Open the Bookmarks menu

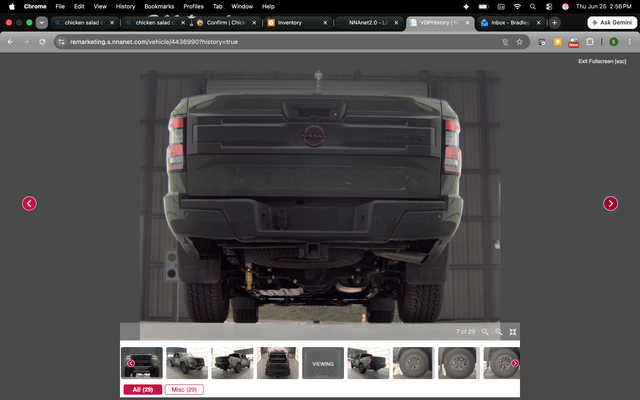click(159, 7)
